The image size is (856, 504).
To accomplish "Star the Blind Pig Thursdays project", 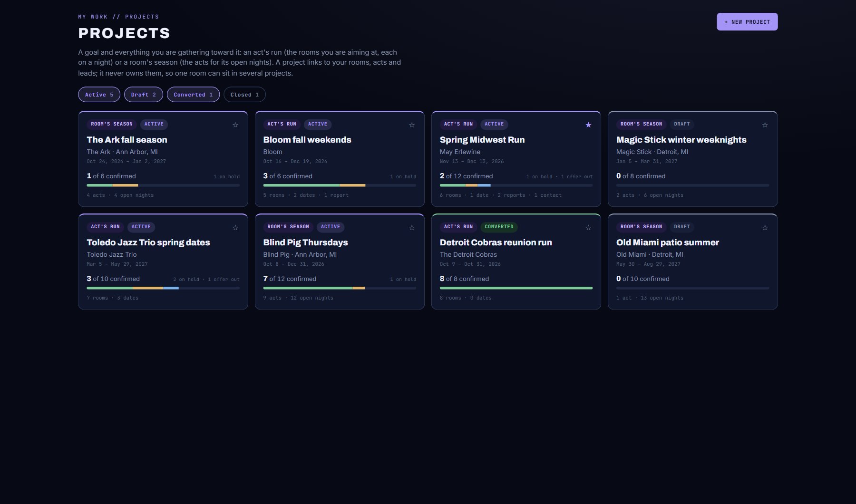I will [x=412, y=228].
